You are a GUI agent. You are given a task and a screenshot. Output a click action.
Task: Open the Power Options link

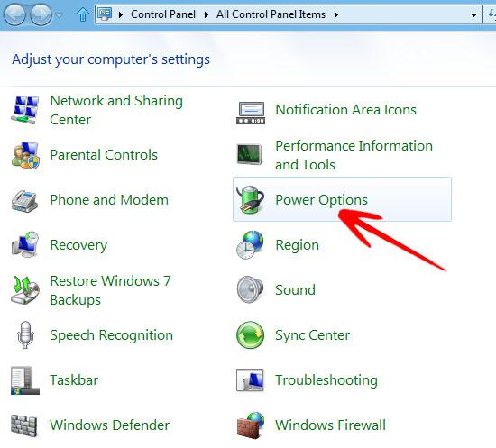(321, 200)
